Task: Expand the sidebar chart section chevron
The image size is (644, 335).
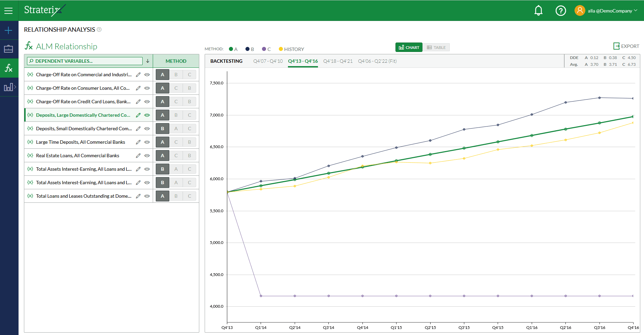Action: pos(15,87)
